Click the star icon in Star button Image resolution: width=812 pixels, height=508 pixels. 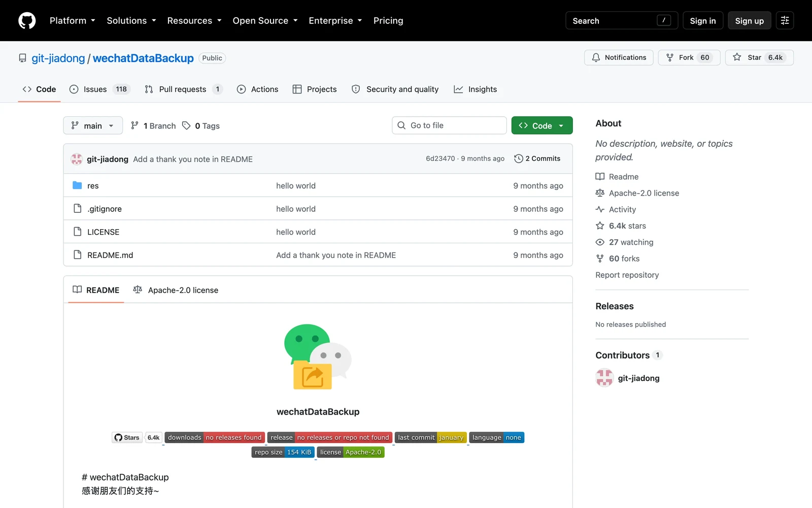pos(737,57)
